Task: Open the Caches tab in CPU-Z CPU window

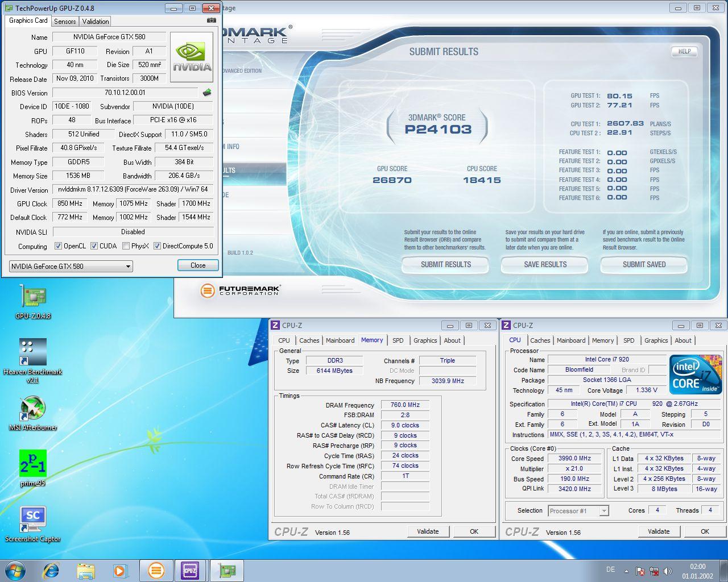Action: tap(540, 340)
